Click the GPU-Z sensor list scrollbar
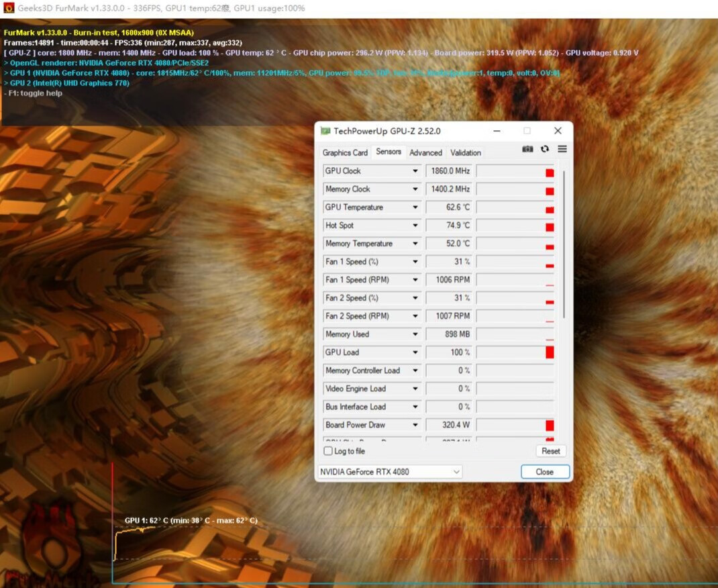Image resolution: width=718 pixels, height=588 pixels. click(x=564, y=244)
